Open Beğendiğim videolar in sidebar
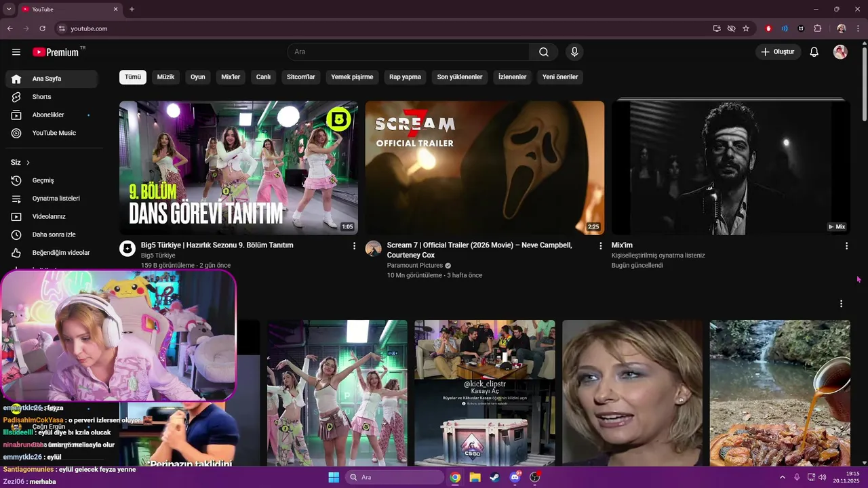Screen dimensions: 868x488 (x=52, y=253)
